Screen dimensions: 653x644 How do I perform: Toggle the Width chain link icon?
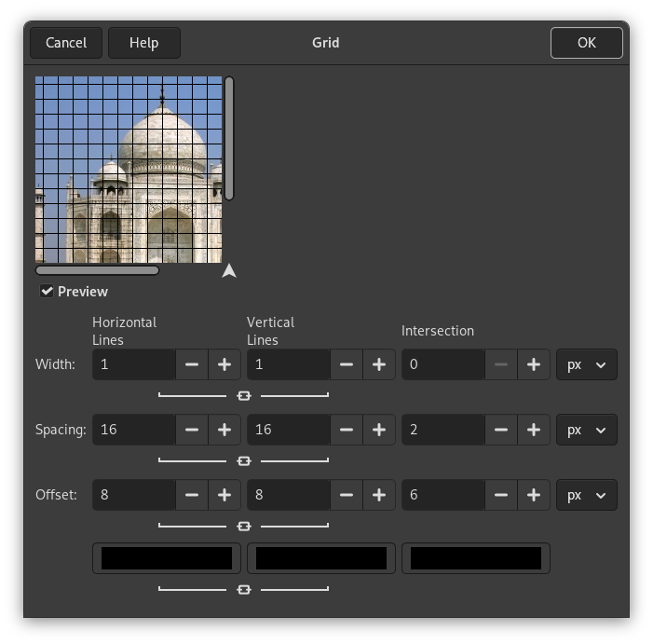[244, 395]
